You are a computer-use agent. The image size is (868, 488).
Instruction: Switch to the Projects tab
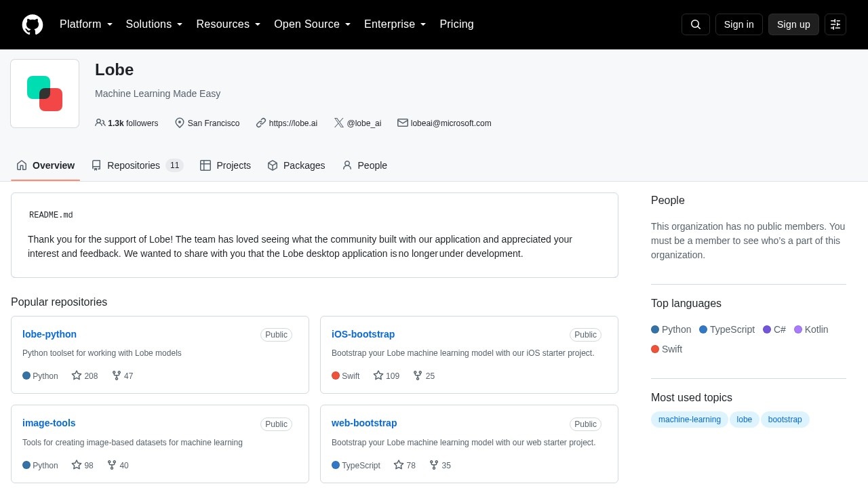pos(225,165)
